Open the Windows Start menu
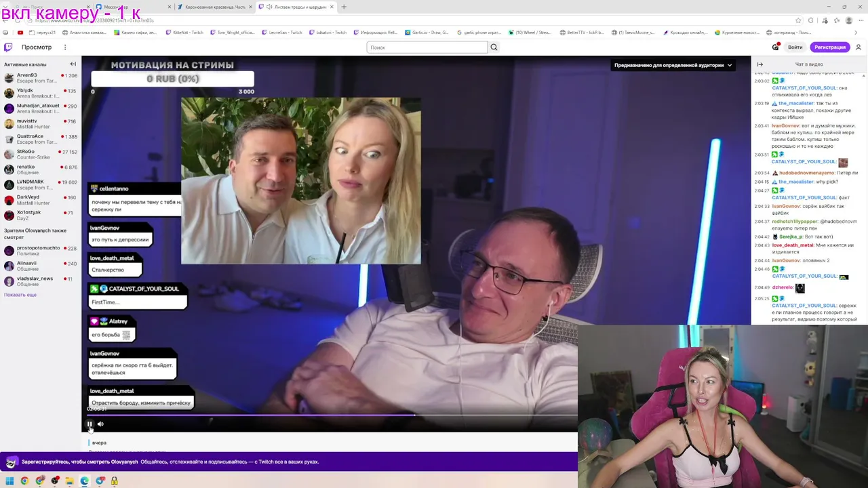This screenshot has width=868, height=488. tap(10, 481)
